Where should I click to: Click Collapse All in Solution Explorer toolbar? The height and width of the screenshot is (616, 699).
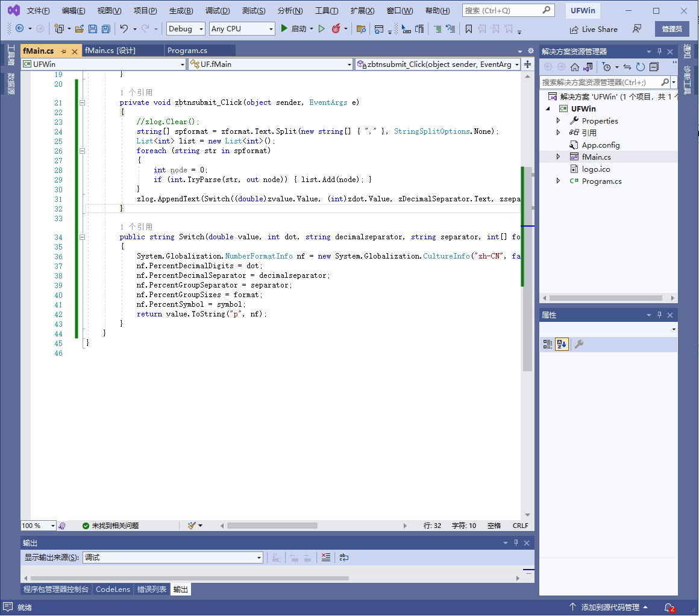pos(654,67)
